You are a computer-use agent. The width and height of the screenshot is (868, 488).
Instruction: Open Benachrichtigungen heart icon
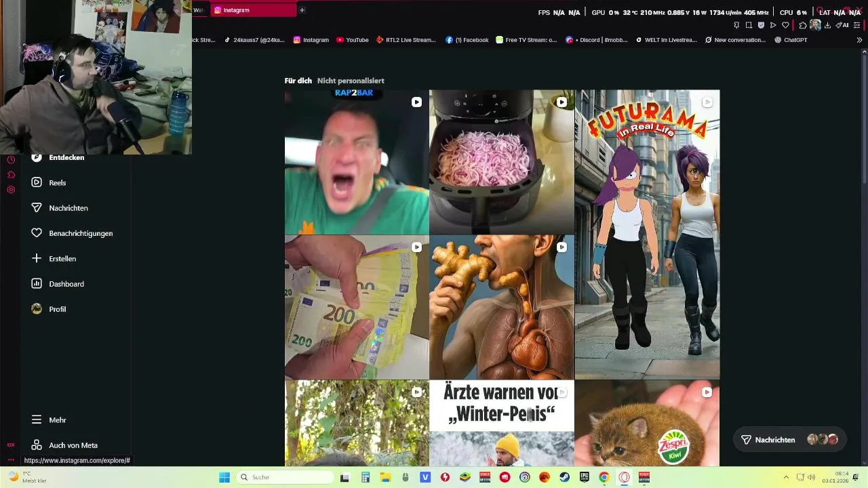37,233
